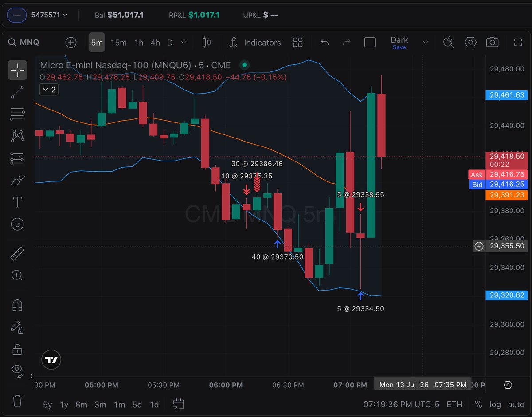Activate the zoom in tool

[17, 275]
